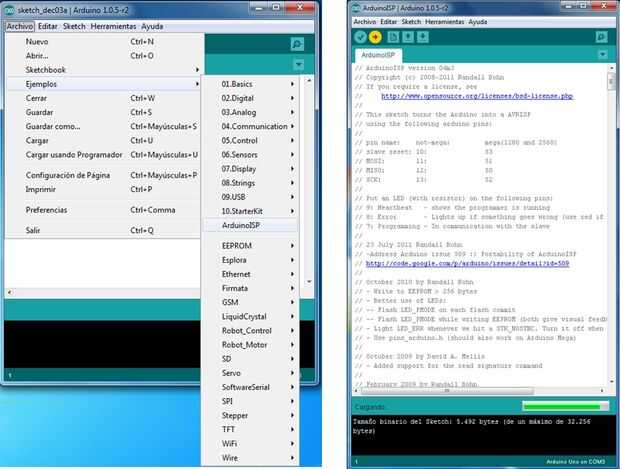Select ArduinoISP example sketch
This screenshot has width=620, height=469.
pos(250,225)
